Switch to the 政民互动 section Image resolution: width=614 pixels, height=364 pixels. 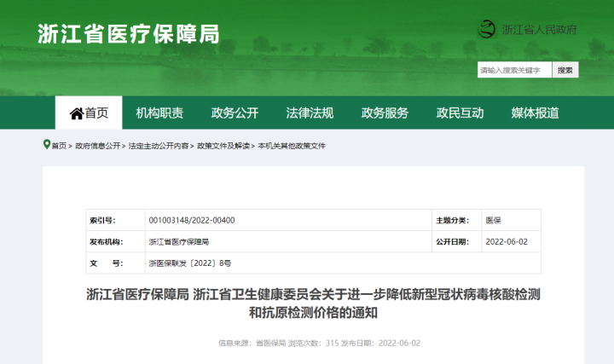(460, 113)
